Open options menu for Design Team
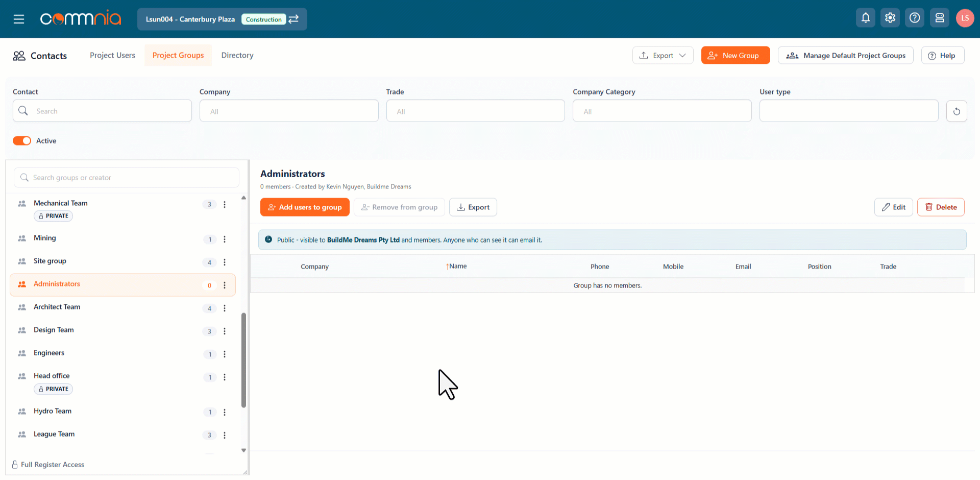The image size is (980, 480). click(x=225, y=331)
